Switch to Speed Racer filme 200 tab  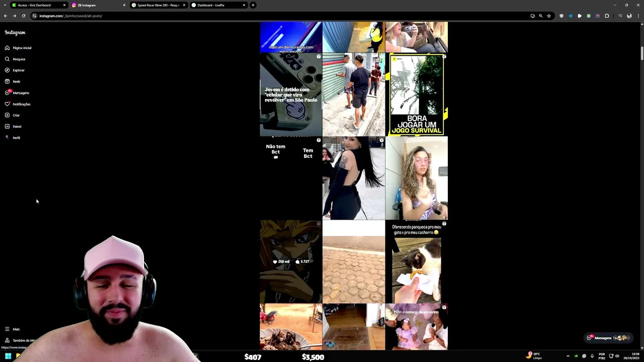[158, 5]
